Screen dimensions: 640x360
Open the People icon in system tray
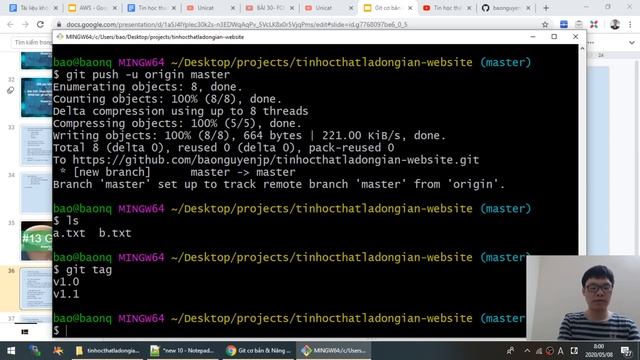510,351
